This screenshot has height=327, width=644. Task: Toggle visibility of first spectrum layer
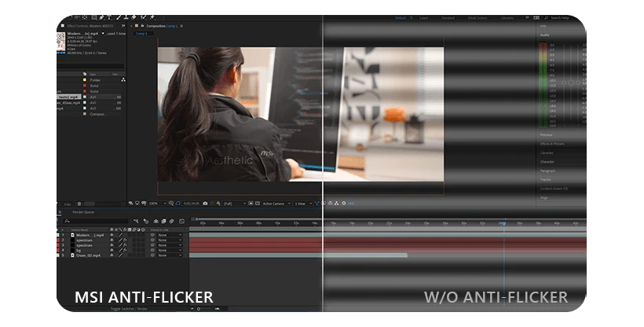coord(112,240)
